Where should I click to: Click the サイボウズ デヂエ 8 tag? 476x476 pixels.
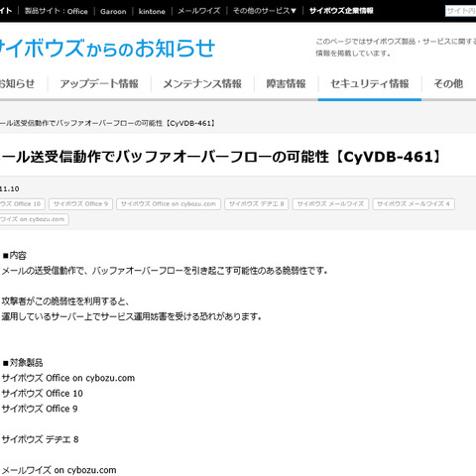click(257, 204)
